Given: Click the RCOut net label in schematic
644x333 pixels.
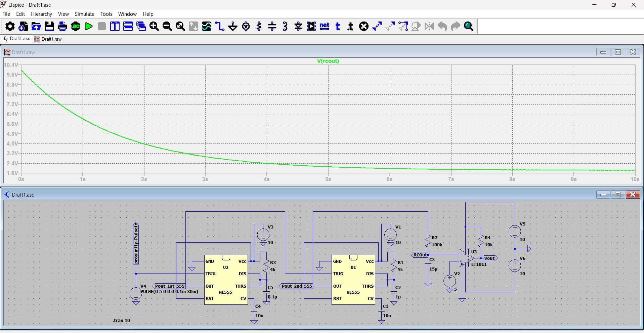Looking at the screenshot, I should click(420, 255).
